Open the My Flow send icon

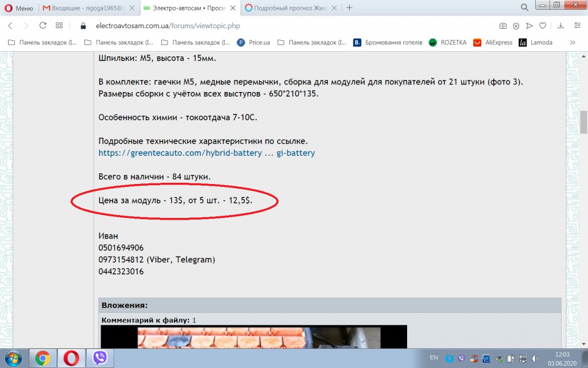(x=529, y=26)
